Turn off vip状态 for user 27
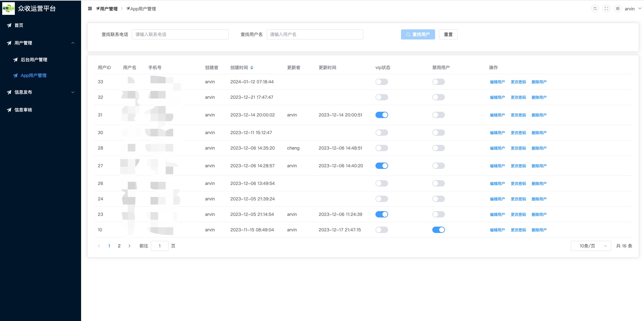Screen dimensions: 644x321 382,166
